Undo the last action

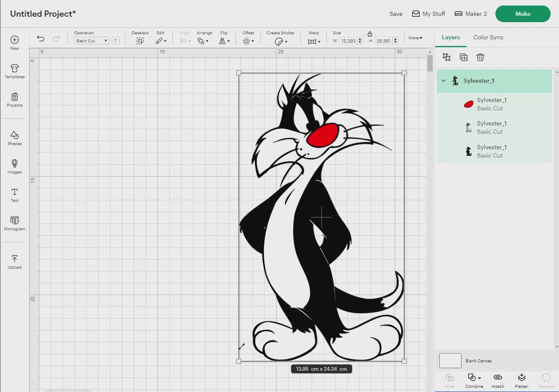(41, 38)
